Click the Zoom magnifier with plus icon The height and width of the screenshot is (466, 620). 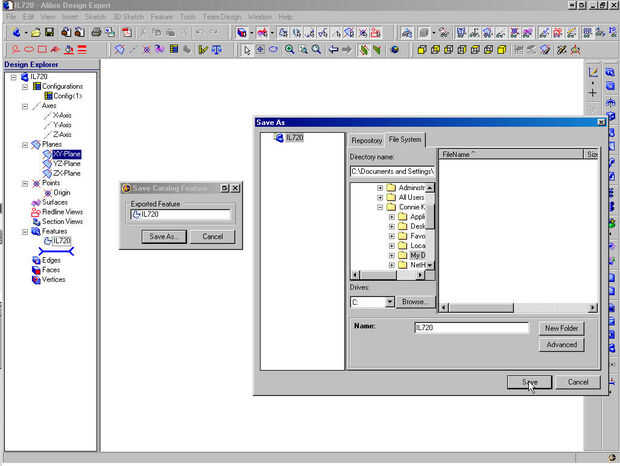click(x=290, y=50)
